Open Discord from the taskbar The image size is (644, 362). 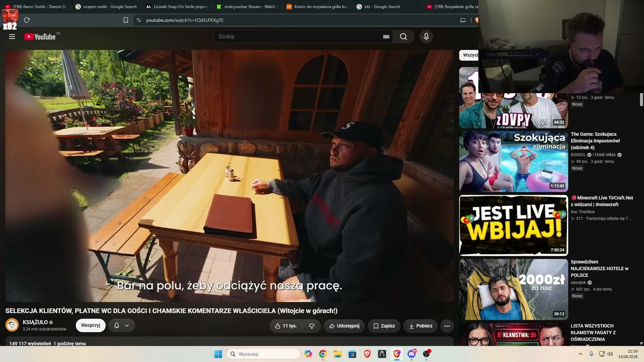(412, 354)
